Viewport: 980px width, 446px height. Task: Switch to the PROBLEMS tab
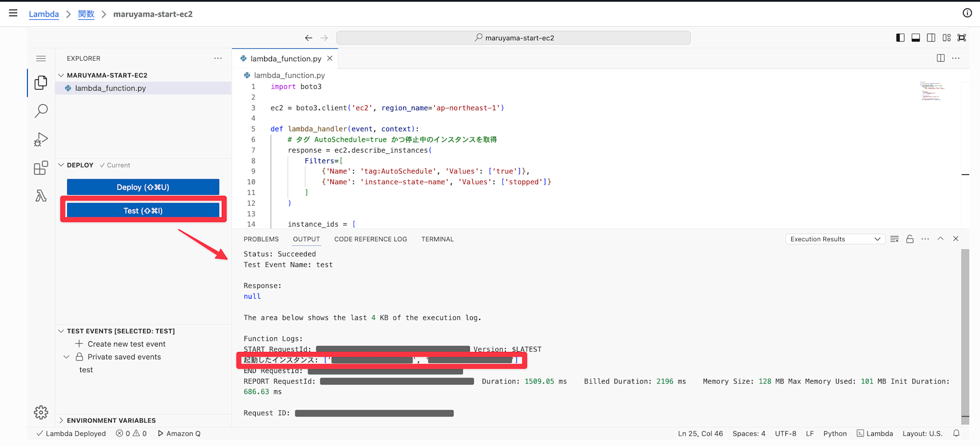pyautogui.click(x=261, y=239)
